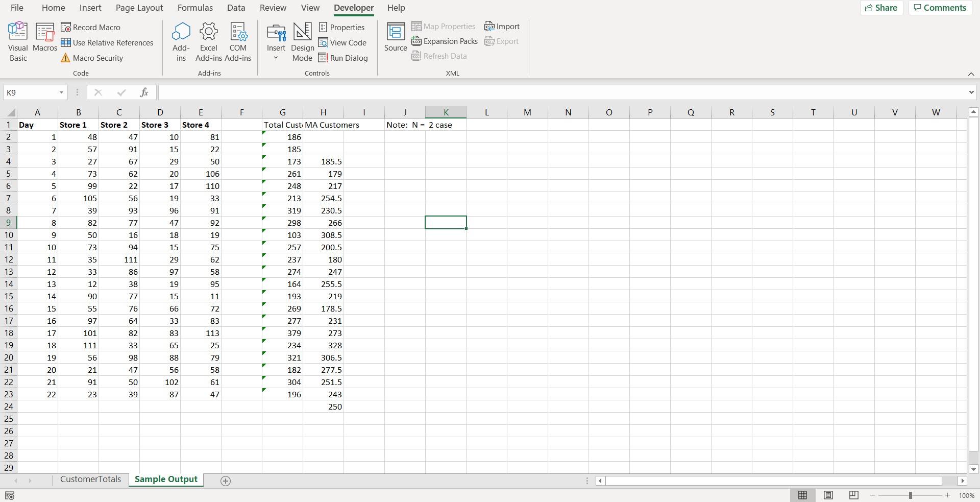Add a new sheet

(x=226, y=481)
